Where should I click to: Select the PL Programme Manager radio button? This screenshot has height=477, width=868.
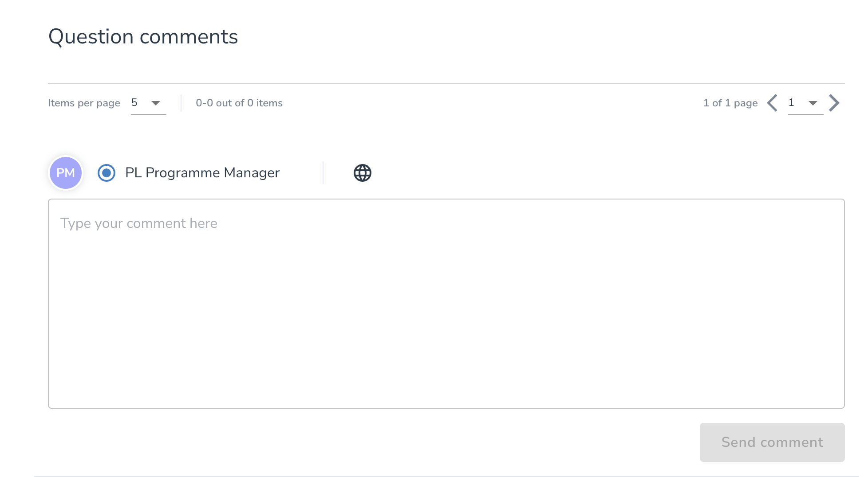coord(107,173)
